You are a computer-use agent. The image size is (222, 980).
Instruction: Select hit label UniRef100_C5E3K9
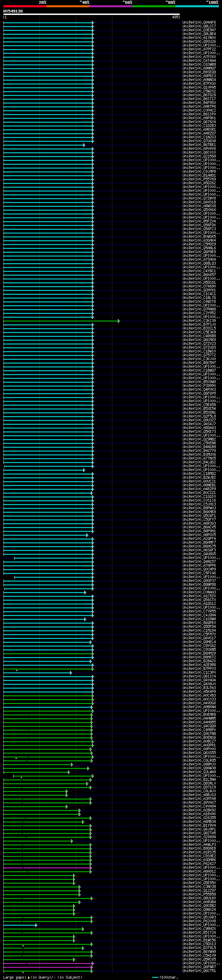coord(199,332)
